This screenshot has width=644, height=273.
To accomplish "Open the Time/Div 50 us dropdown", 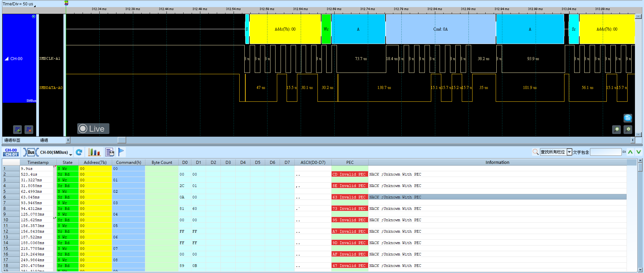I will click(x=19, y=4).
